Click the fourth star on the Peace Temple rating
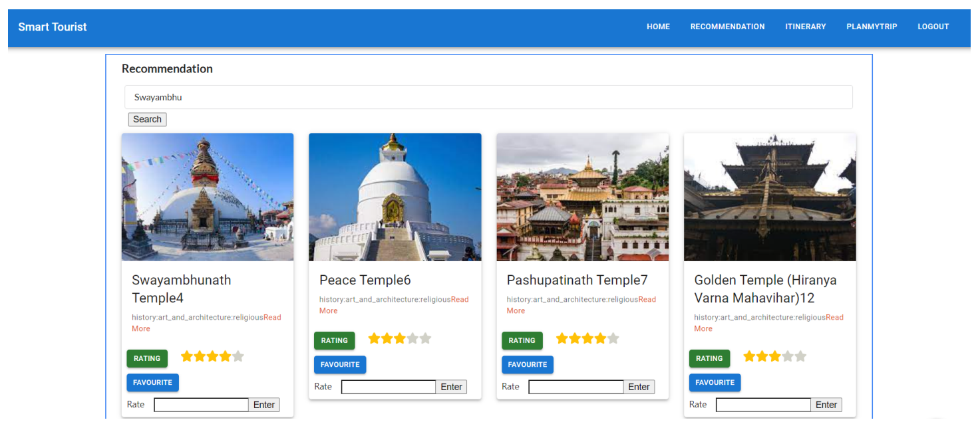This screenshot has height=430, width=980. point(412,338)
